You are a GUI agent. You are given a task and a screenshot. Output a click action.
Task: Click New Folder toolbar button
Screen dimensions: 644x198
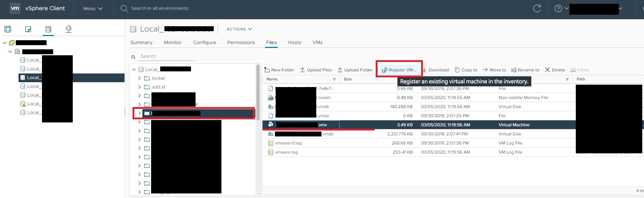pyautogui.click(x=279, y=70)
